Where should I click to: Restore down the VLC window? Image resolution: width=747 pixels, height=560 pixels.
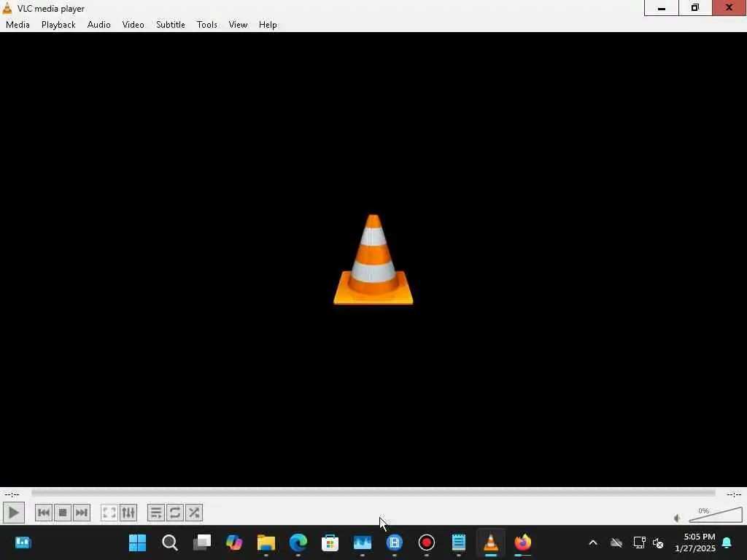click(x=695, y=7)
